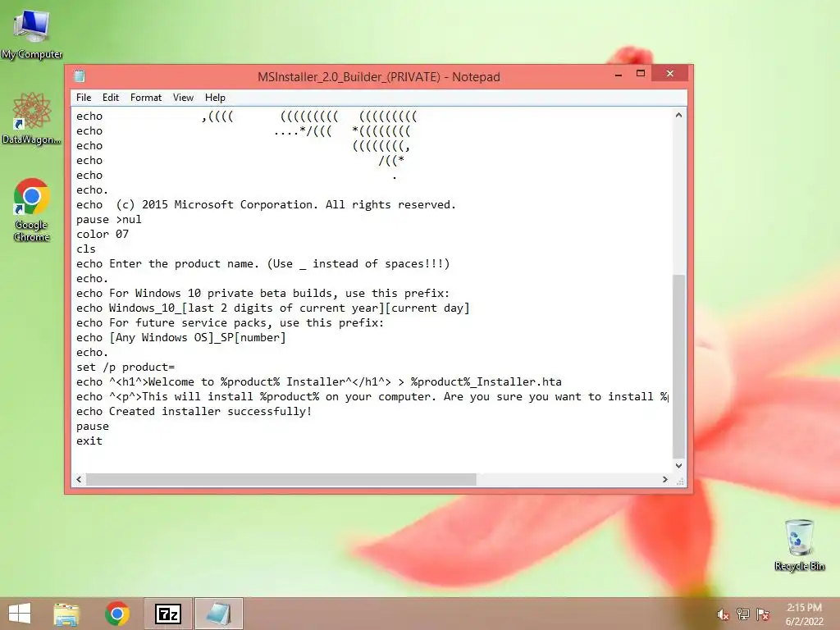Screen dimensions: 840x630
Task: Launch Chrome from the taskbar
Action: [x=117, y=614]
